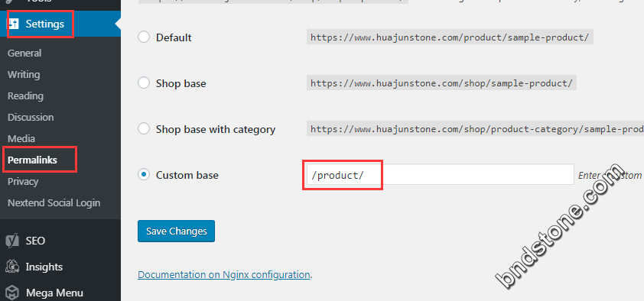Select the Default permalink radio button
Image resolution: width=644 pixels, height=301 pixels.
pyautogui.click(x=144, y=37)
